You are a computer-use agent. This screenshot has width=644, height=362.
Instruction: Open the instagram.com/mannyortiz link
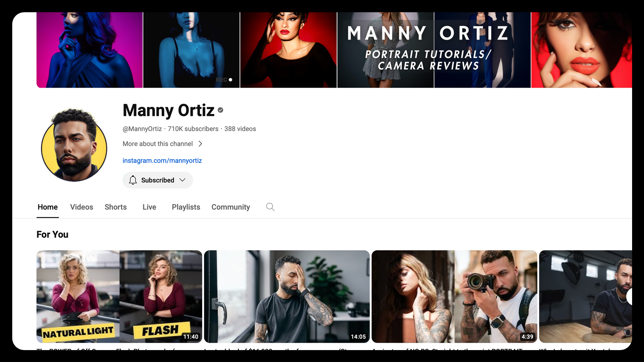pyautogui.click(x=162, y=160)
